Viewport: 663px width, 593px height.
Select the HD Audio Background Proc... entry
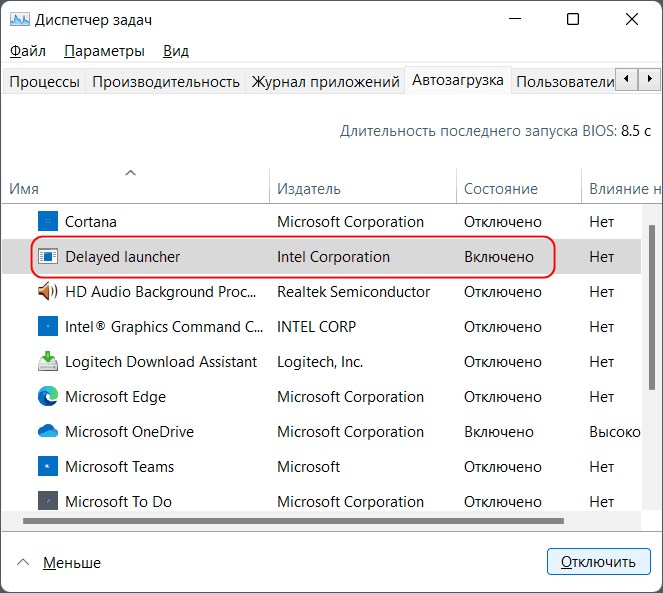tap(161, 292)
